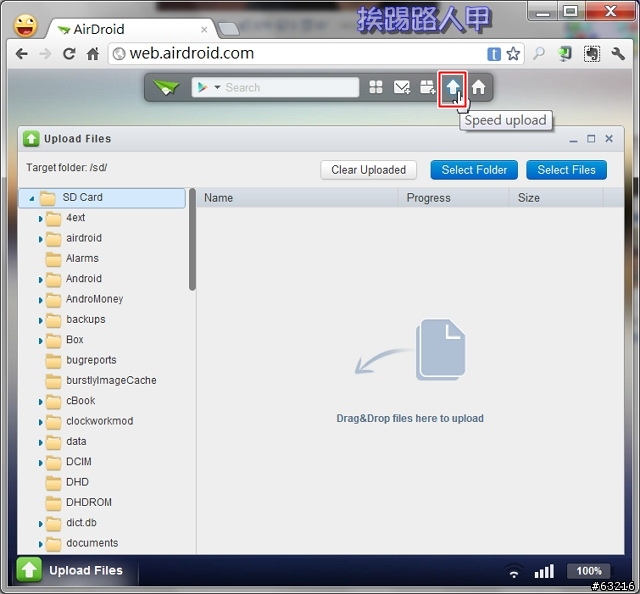The width and height of the screenshot is (640, 594).
Task: Click the install app icon in toolbar
Action: [427, 87]
